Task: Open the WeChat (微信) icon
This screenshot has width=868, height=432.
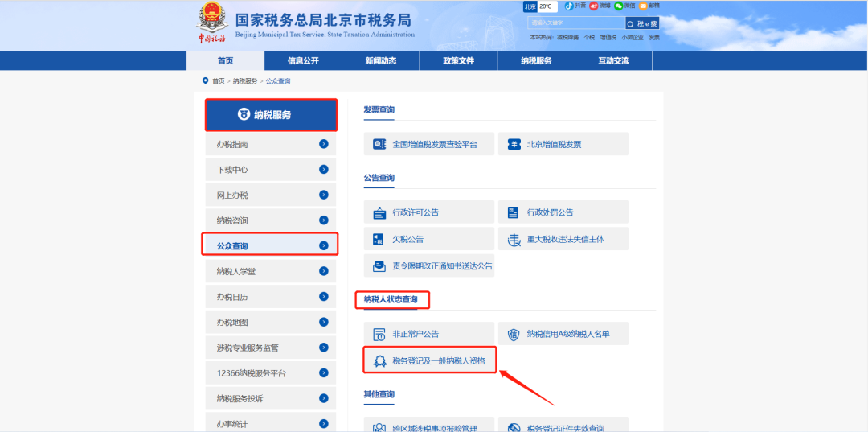Action: coord(618,6)
